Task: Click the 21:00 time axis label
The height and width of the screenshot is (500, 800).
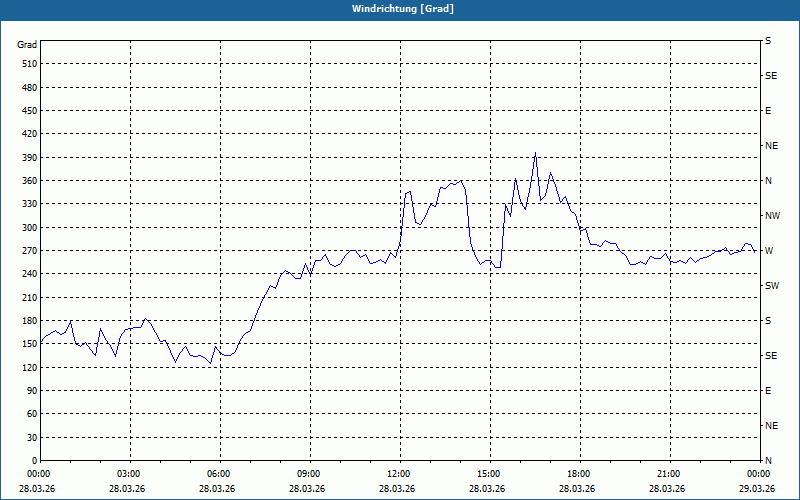Action: (669, 474)
